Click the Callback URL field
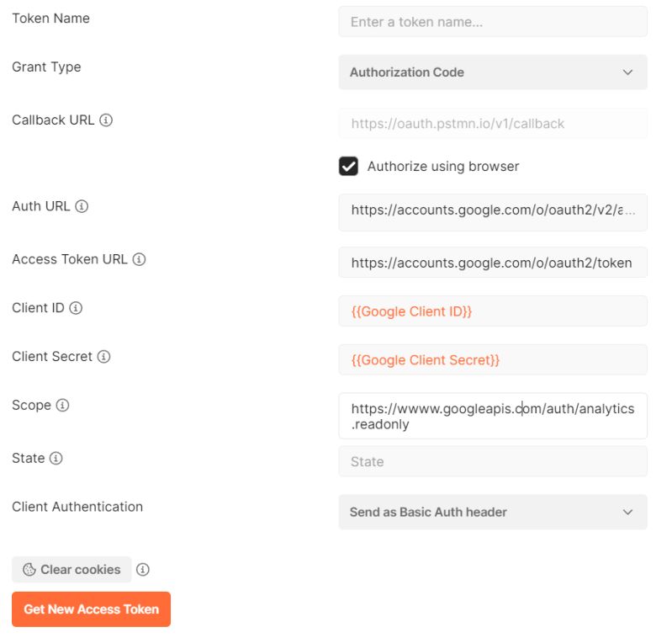This screenshot has height=638, width=672. (x=493, y=124)
